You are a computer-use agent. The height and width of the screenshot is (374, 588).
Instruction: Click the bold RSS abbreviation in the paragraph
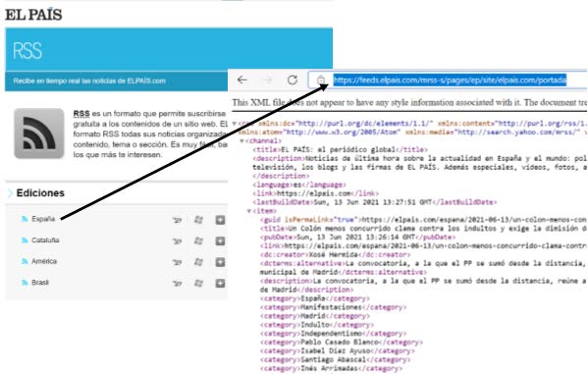point(81,113)
